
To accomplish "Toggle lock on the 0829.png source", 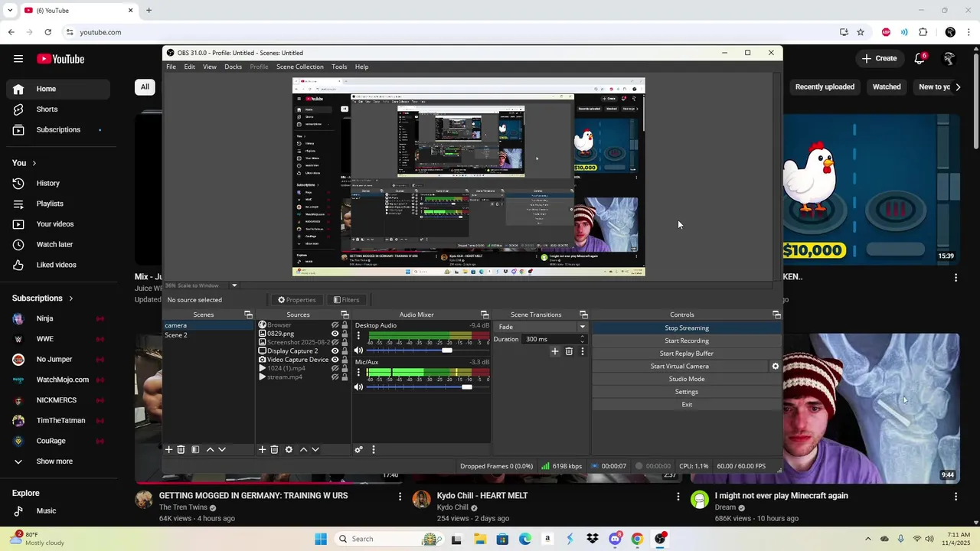I will pos(345,334).
